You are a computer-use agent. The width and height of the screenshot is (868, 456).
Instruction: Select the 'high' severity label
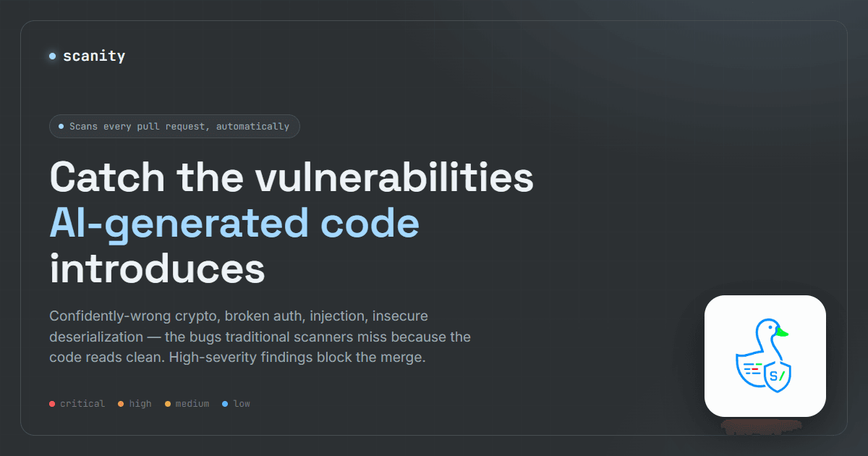(140, 404)
